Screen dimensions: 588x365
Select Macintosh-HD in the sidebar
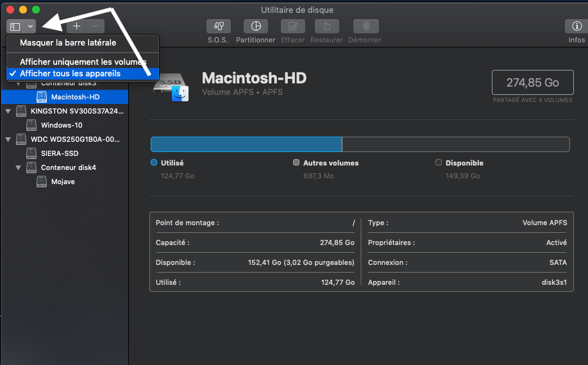[x=65, y=97]
